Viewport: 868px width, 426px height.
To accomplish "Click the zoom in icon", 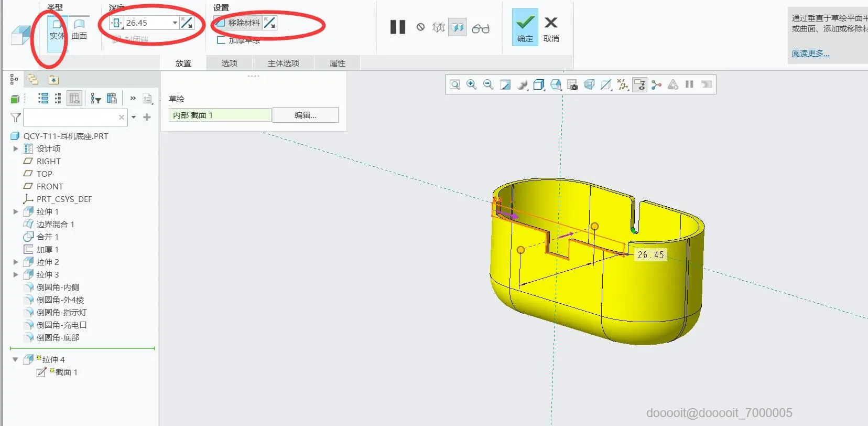I will click(472, 84).
